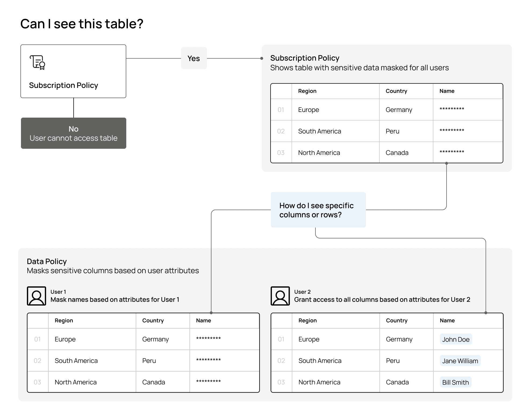Click the John Doe name chip

[x=456, y=339]
